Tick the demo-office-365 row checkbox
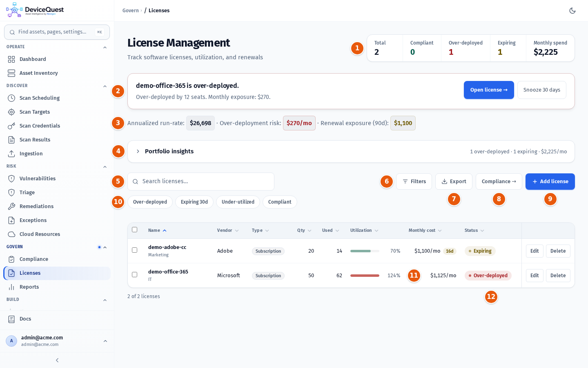588x368 pixels. [135, 275]
